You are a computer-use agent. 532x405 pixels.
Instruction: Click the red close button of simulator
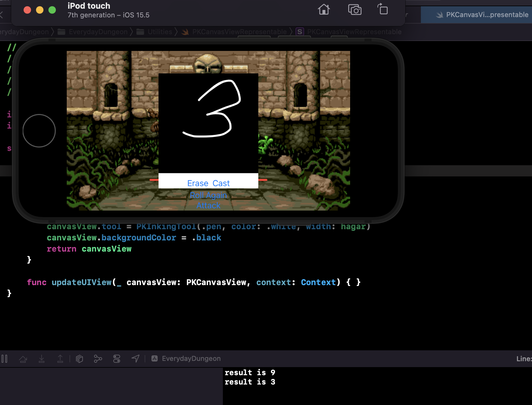pyautogui.click(x=27, y=10)
